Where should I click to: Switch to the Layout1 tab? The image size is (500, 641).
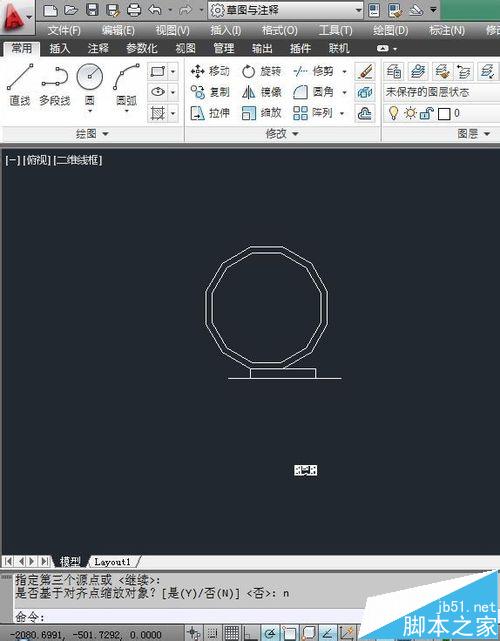click(x=112, y=562)
